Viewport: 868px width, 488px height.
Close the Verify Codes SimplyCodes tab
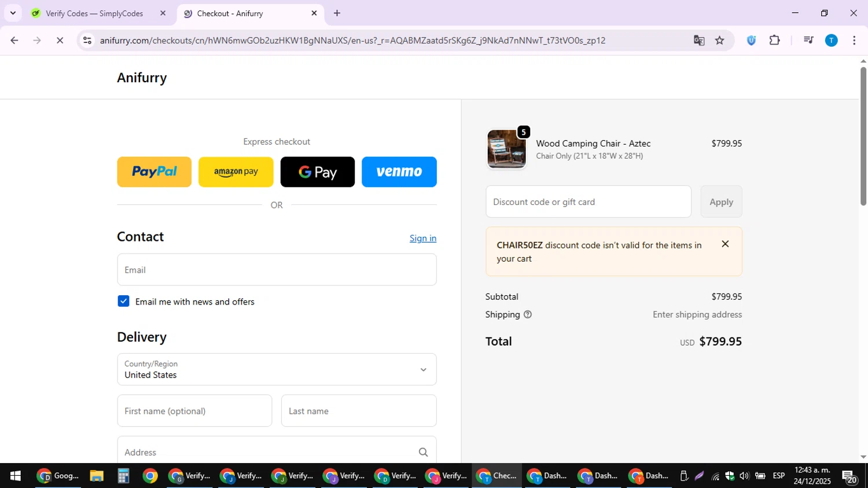[x=163, y=13]
